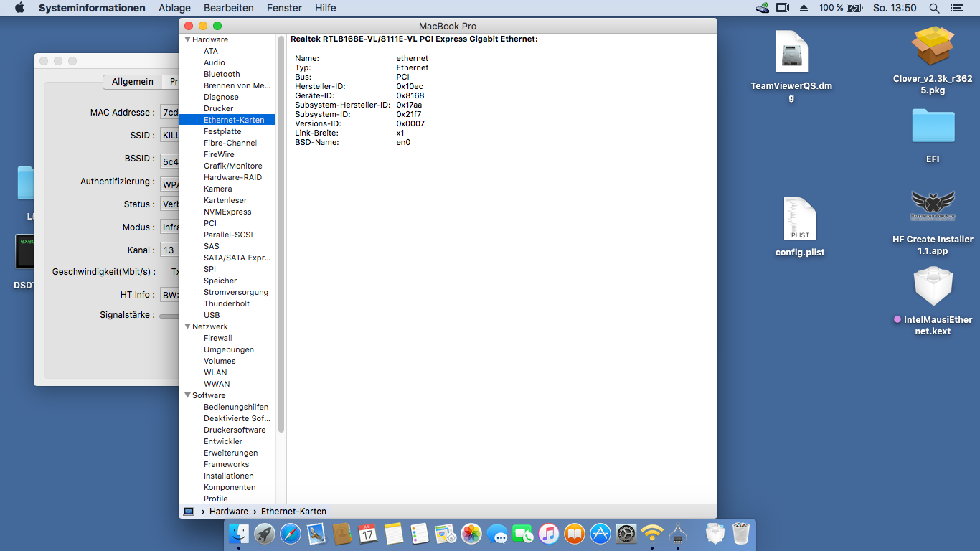Select TeamViewerQS.dmg desktop file icon
980x551 pixels.
tap(791, 52)
